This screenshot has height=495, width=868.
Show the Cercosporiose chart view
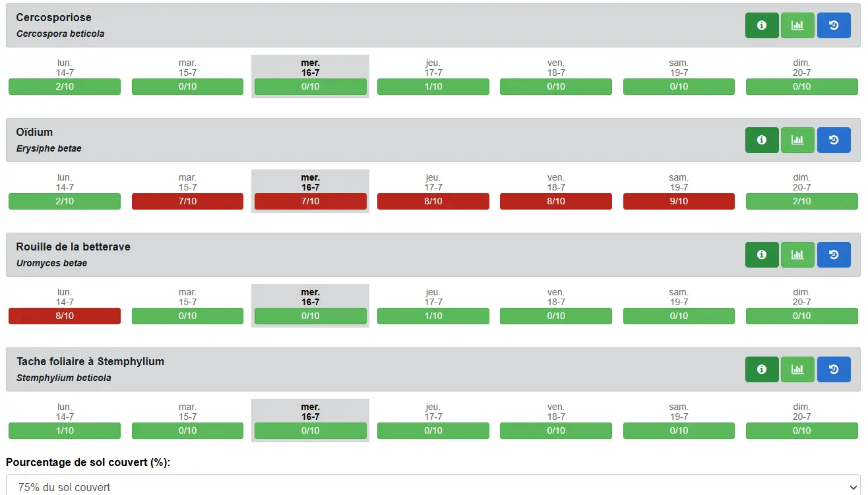coord(797,26)
